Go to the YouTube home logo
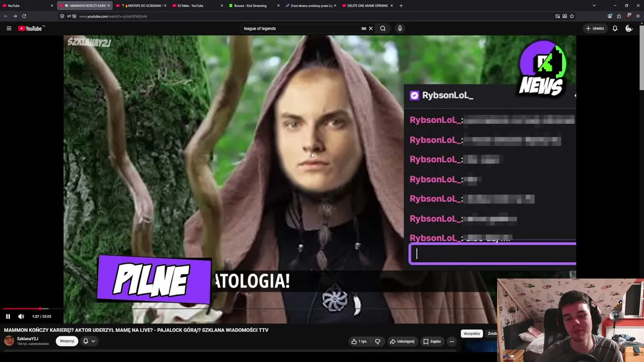 pyautogui.click(x=31, y=29)
